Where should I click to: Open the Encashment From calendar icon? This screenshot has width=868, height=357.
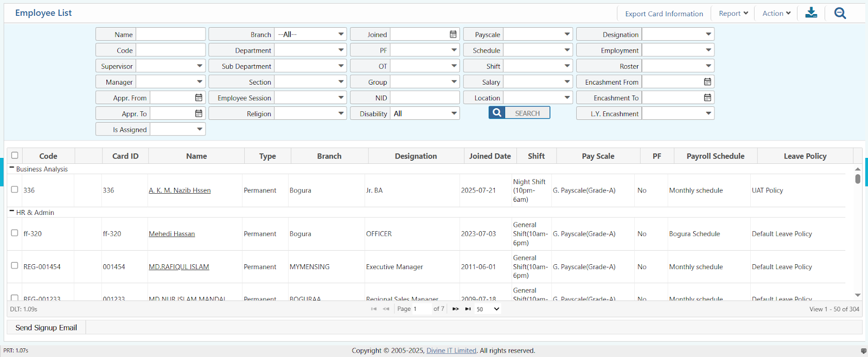pos(707,82)
